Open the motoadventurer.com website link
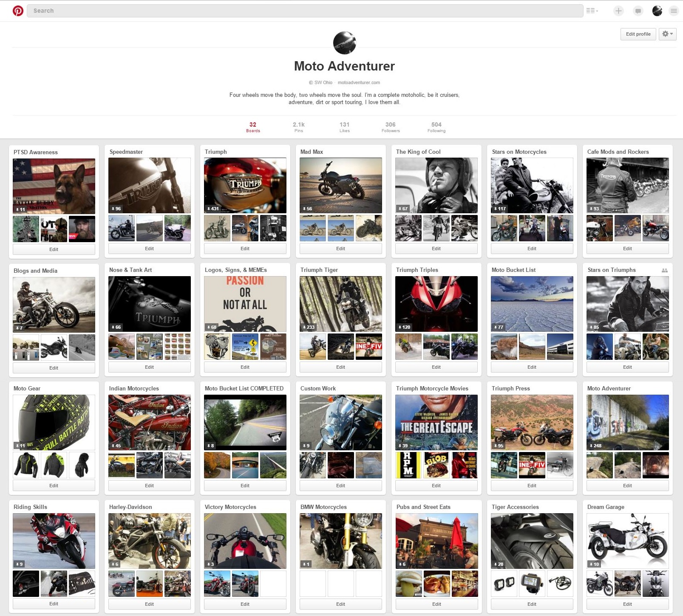Viewport: 683px width, 616px height. (359, 82)
